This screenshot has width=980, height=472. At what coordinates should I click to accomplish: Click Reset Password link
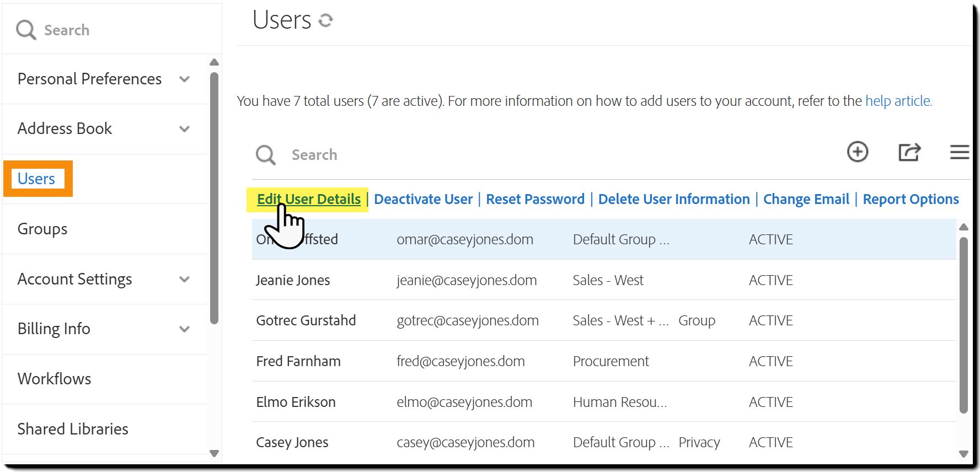(x=535, y=199)
